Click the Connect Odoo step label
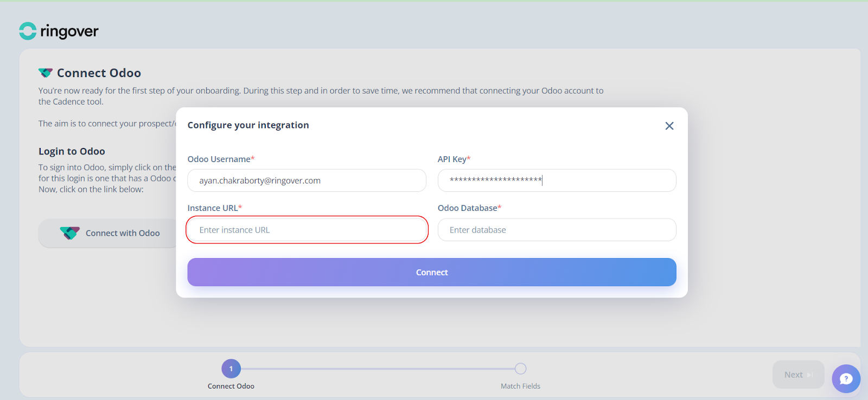 point(231,386)
